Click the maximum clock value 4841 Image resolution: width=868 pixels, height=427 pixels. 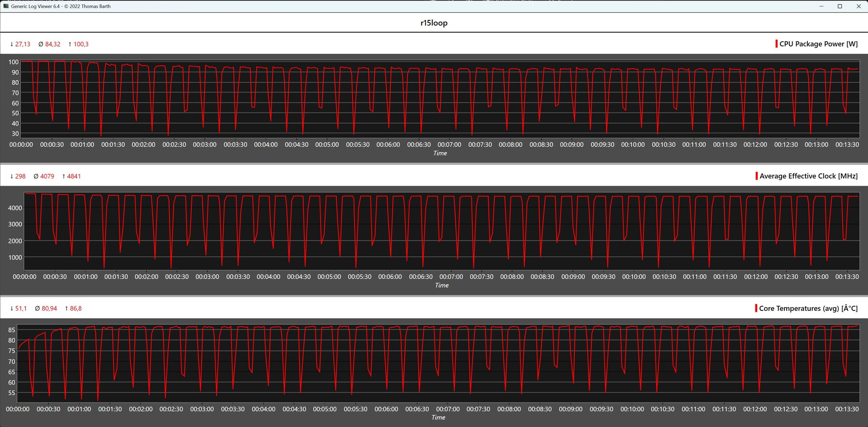pos(74,176)
